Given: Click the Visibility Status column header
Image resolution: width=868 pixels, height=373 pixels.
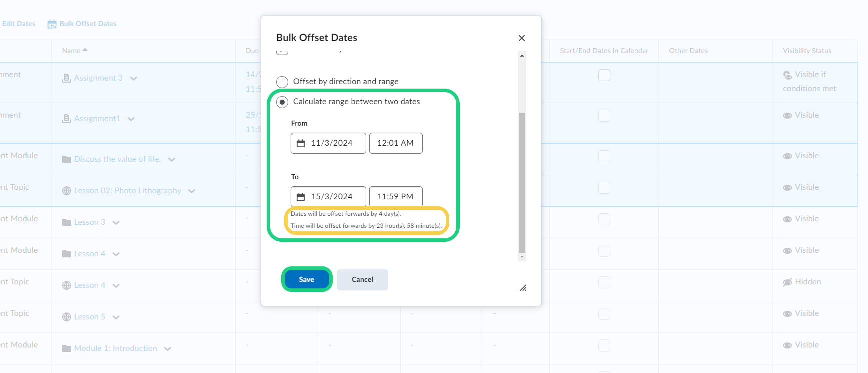Looking at the screenshot, I should (806, 51).
